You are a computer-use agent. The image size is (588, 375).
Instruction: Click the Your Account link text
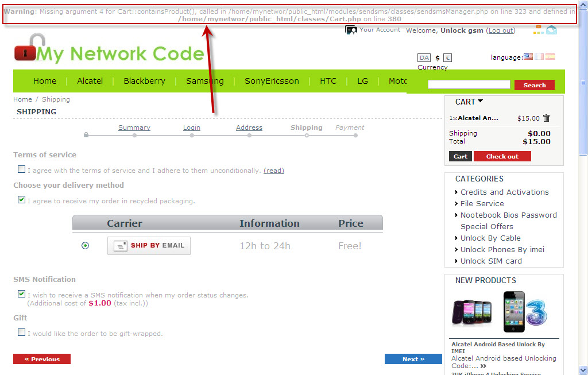(x=380, y=30)
